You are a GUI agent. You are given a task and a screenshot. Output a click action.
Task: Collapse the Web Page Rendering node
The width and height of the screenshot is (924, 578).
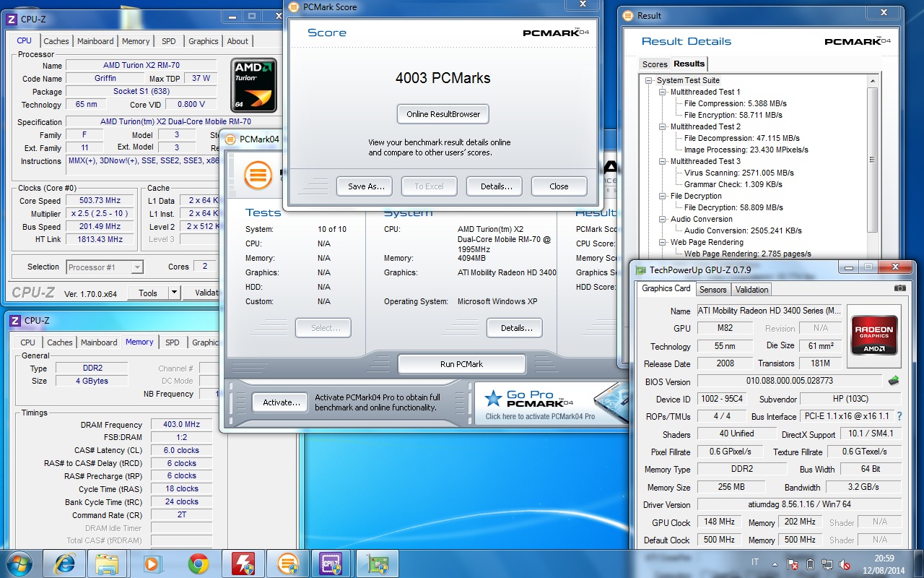coord(662,242)
